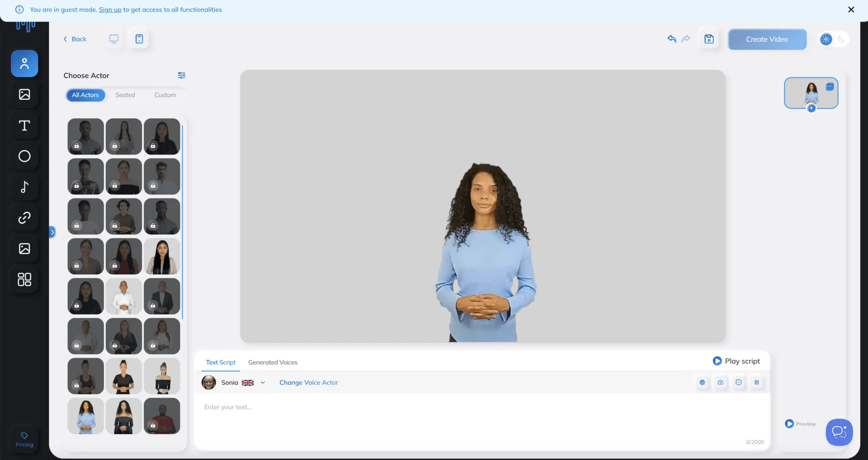The image size is (868, 460).
Task: Select the slide thumbnail of the actor
Action: [811, 93]
